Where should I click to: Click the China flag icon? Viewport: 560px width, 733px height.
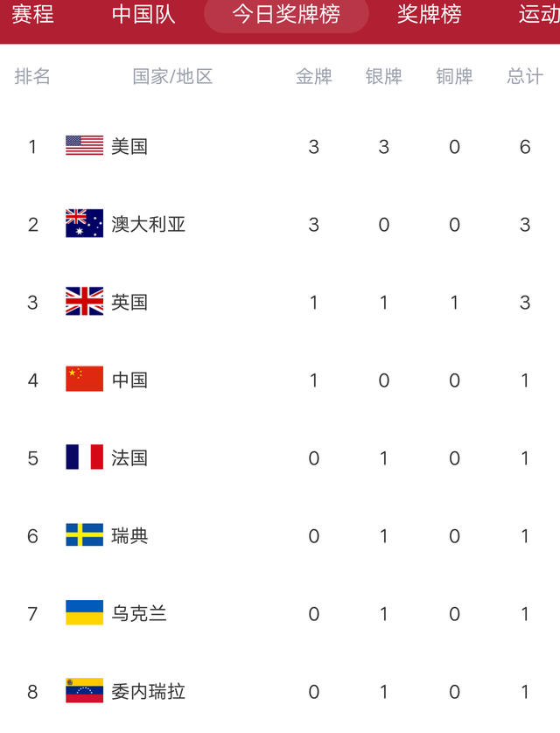(x=84, y=379)
